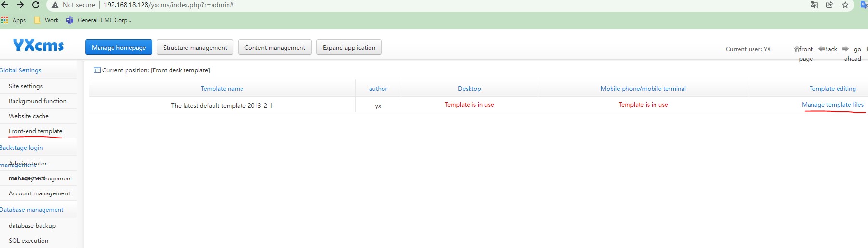Screen dimensions: 868x248
Task: Open Background function in sidebar
Action: click(38, 101)
